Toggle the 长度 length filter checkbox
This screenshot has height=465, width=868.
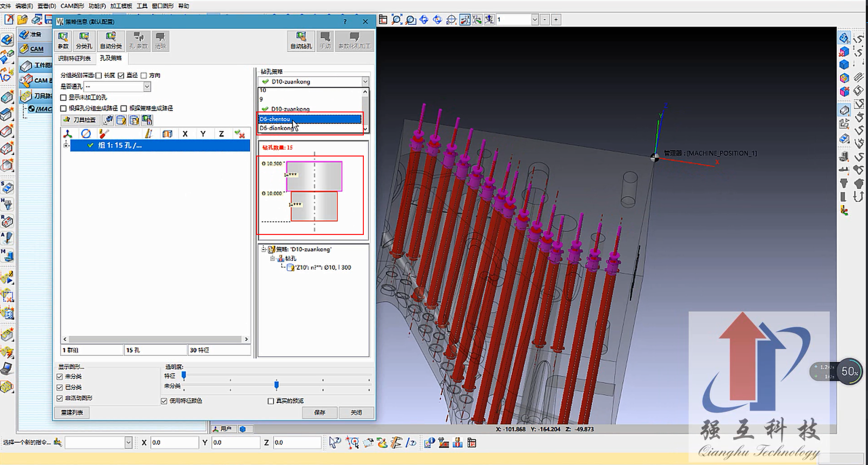click(x=98, y=76)
